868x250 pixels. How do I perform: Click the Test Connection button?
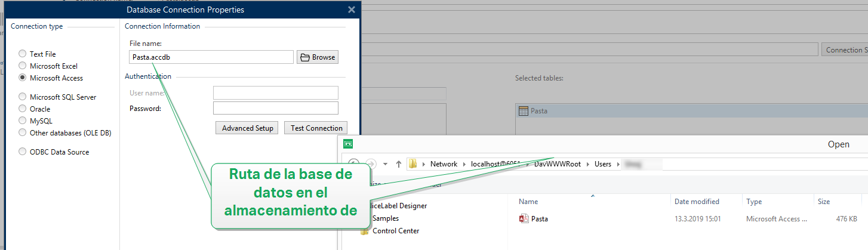coord(316,128)
